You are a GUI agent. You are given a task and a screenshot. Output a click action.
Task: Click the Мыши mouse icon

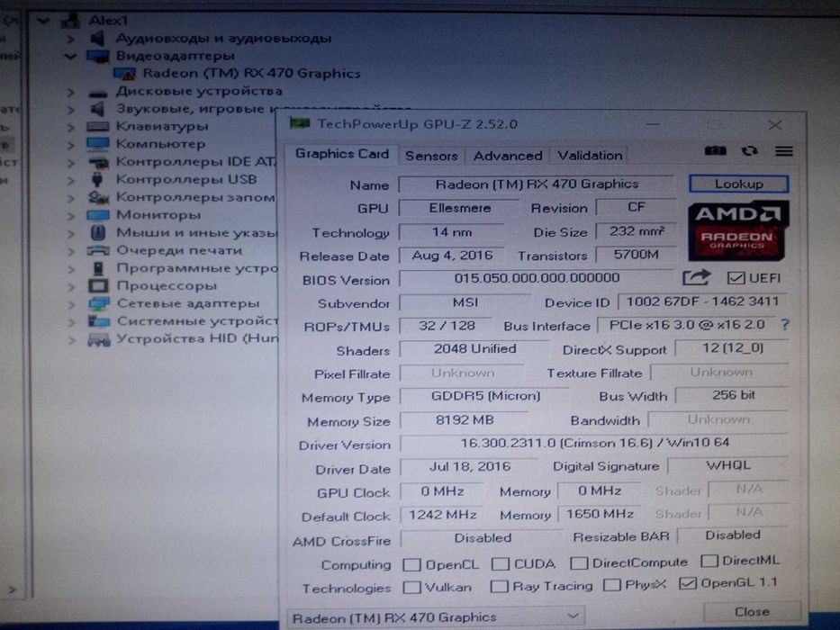(97, 232)
